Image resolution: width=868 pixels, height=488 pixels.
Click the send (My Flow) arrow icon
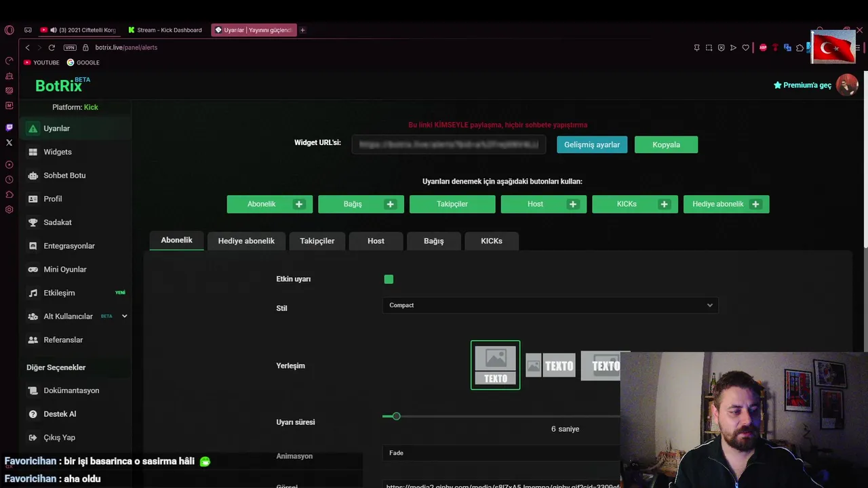pos(733,47)
